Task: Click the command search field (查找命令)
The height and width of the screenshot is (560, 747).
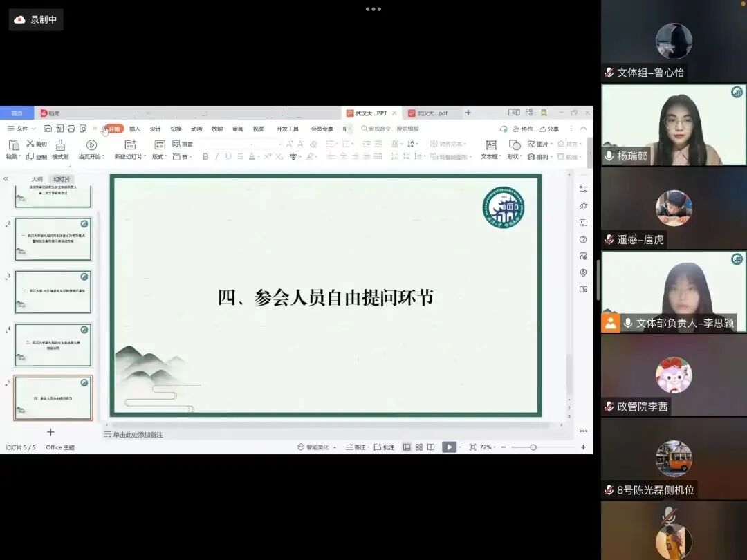Action: point(391,129)
